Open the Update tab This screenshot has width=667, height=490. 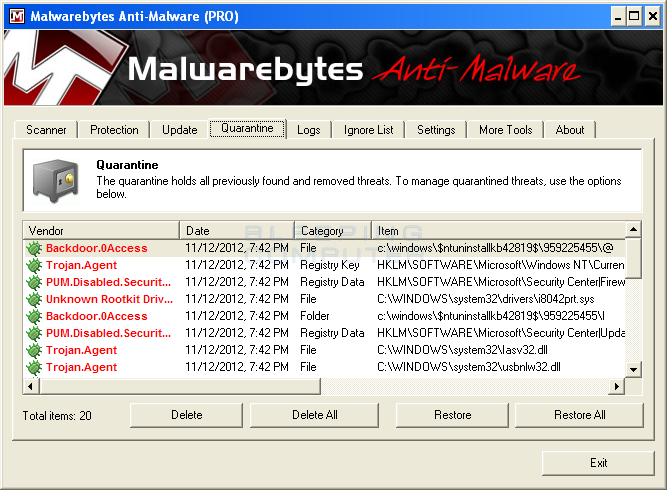180,130
